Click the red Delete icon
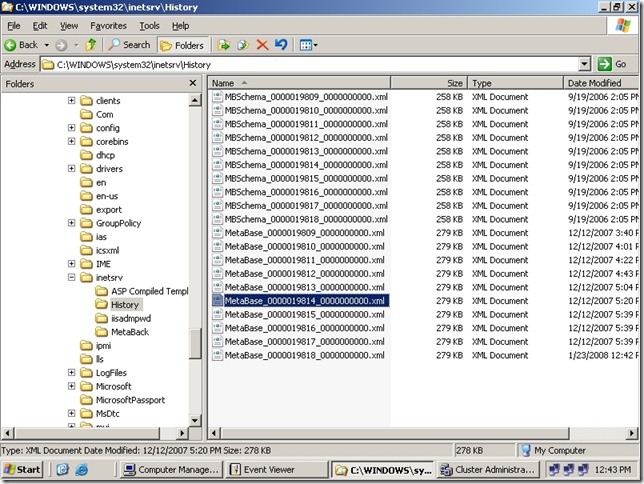This screenshot has width=644, height=484. (x=262, y=45)
